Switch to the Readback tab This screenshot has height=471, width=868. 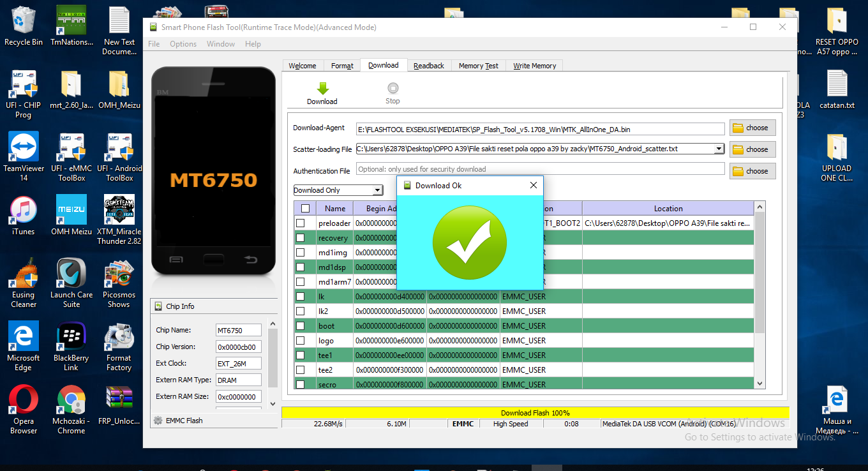[429, 66]
